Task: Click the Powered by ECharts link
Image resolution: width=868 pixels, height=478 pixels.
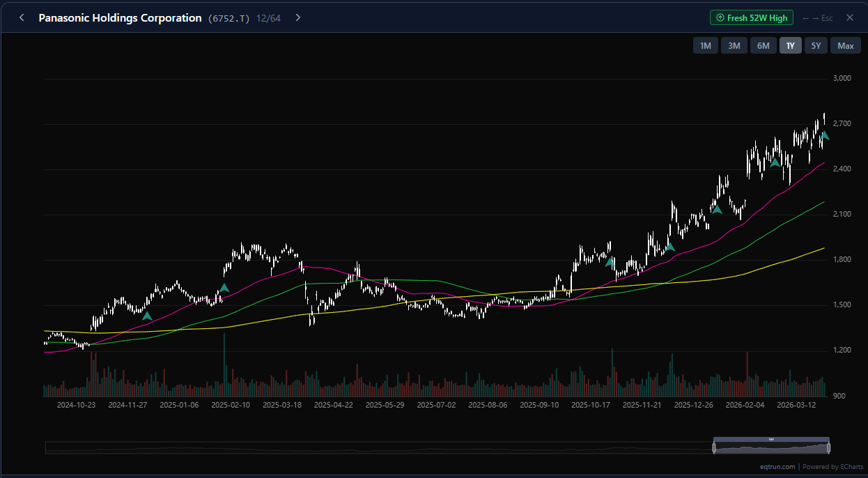Action: click(833, 467)
